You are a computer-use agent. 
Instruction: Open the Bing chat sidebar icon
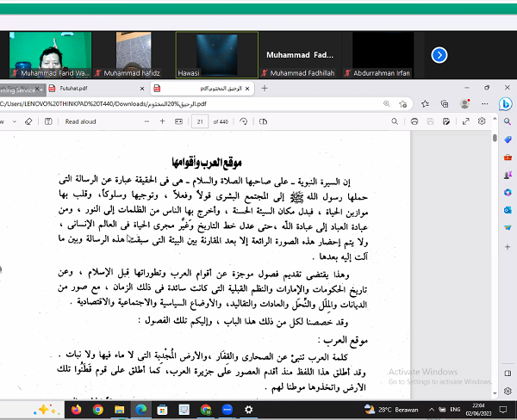(x=505, y=104)
